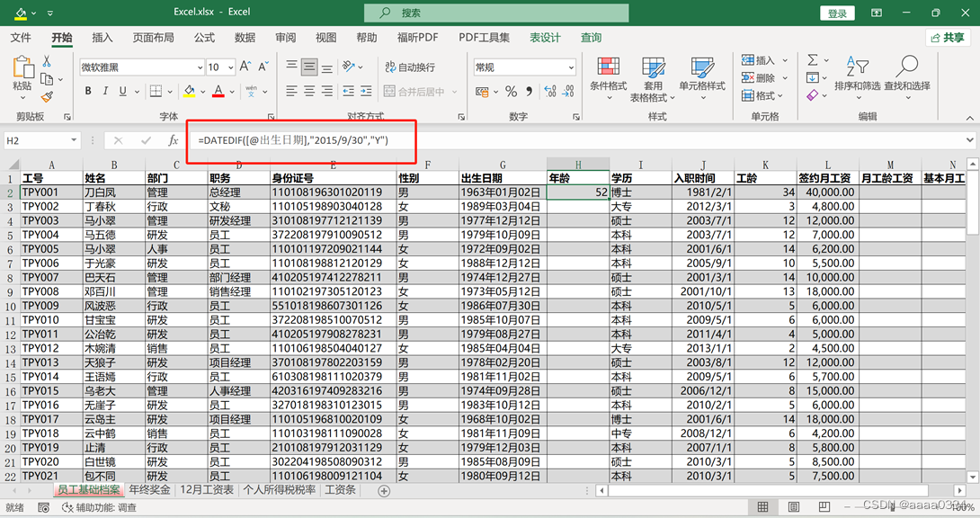Apply yellow fill color bucket
Viewport: 980px width, 518px height.
click(190, 91)
